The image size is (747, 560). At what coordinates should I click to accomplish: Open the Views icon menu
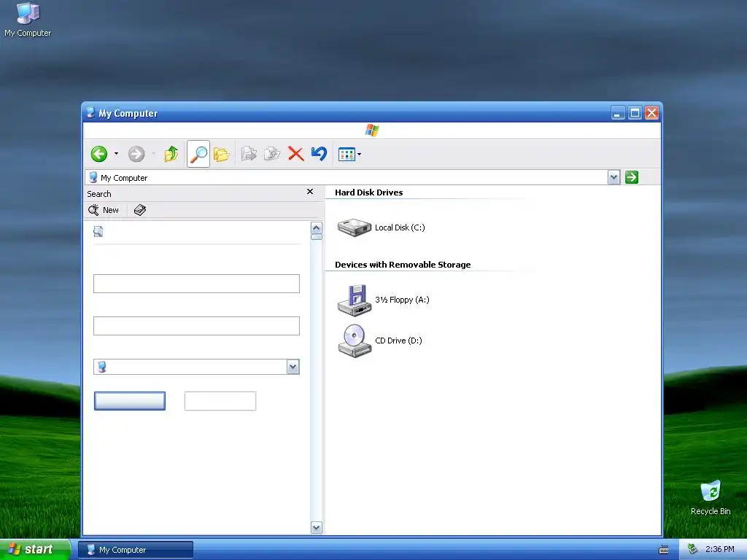point(347,155)
